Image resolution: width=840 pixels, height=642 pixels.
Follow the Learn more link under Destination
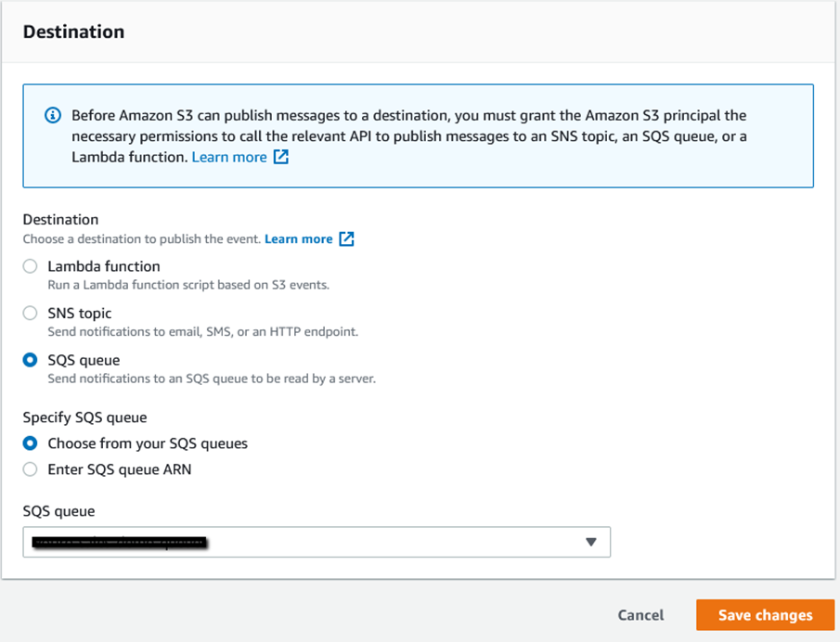point(298,238)
